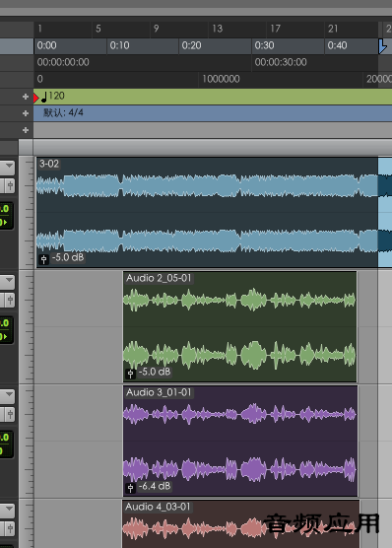Click the 0:40 mark in the min:sec ruler
The height and width of the screenshot is (548, 392).
(x=337, y=45)
